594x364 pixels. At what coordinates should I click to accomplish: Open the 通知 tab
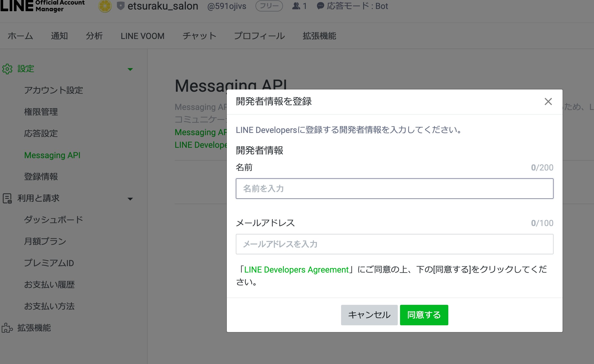tap(59, 36)
